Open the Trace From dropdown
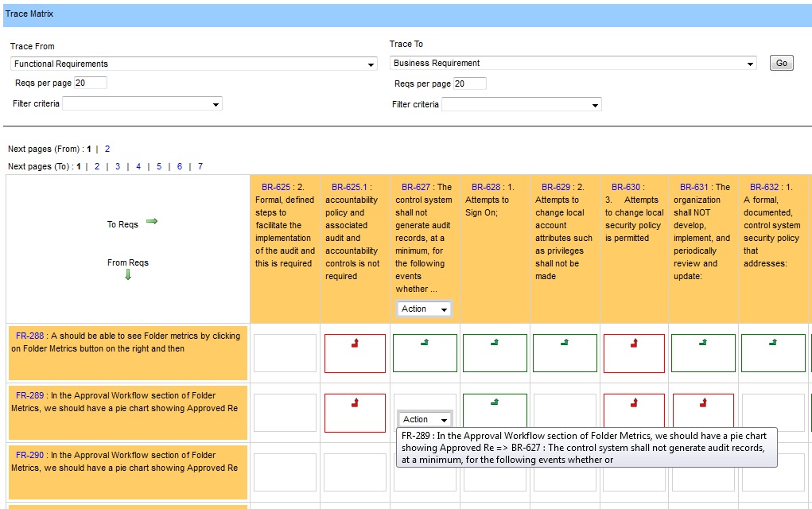The height and width of the screenshot is (509, 812). 194,64
